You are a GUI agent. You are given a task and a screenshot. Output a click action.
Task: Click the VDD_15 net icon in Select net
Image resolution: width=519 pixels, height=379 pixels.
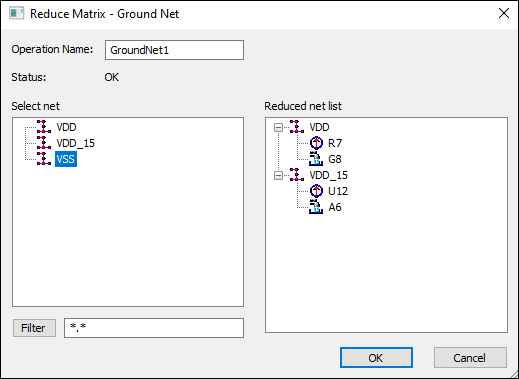44,143
